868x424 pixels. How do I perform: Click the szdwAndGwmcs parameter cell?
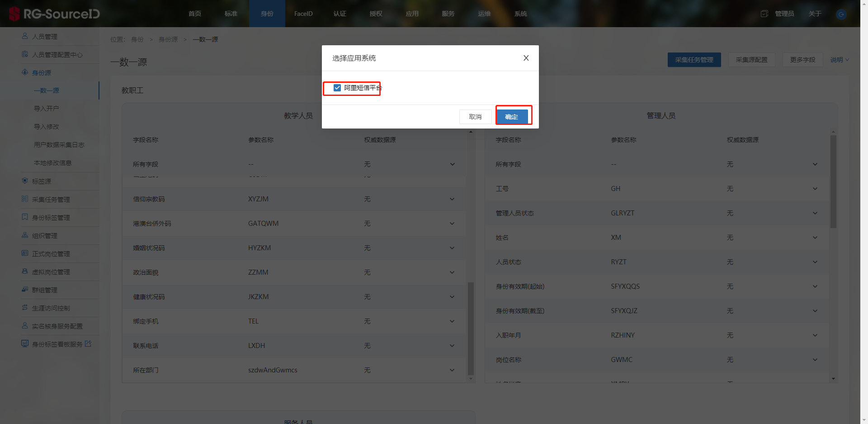coord(273,370)
